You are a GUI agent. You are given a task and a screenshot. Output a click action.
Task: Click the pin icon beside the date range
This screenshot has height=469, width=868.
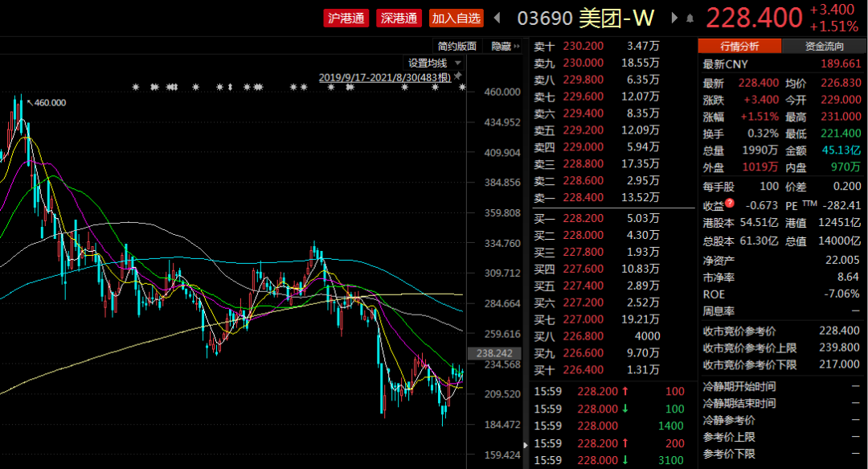point(458,76)
